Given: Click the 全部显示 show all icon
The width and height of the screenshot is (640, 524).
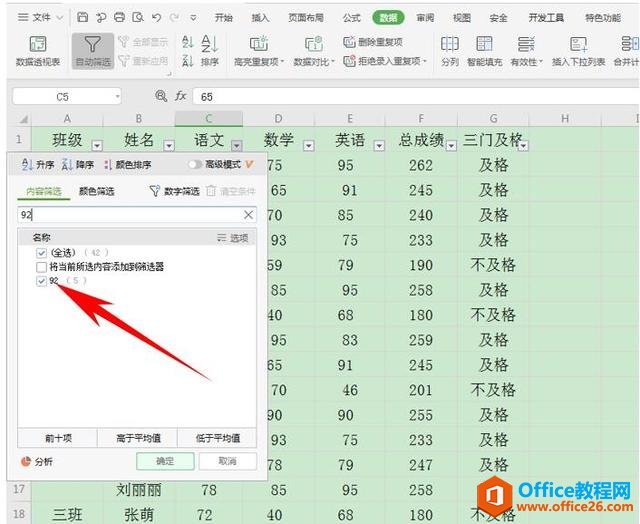Looking at the screenshot, I should [124, 41].
